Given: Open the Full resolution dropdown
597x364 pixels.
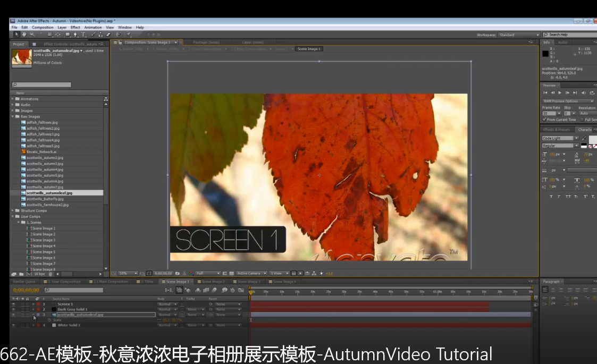Looking at the screenshot, I should pyautogui.click(x=208, y=273).
